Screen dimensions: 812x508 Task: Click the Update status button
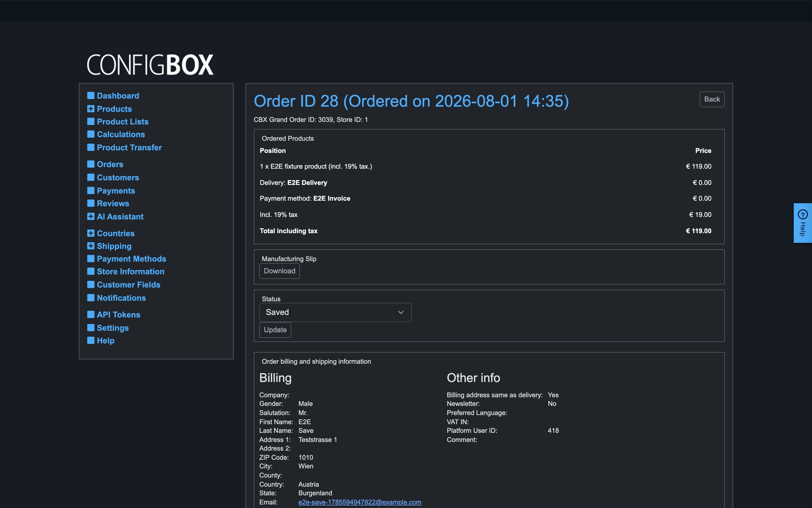(x=275, y=330)
